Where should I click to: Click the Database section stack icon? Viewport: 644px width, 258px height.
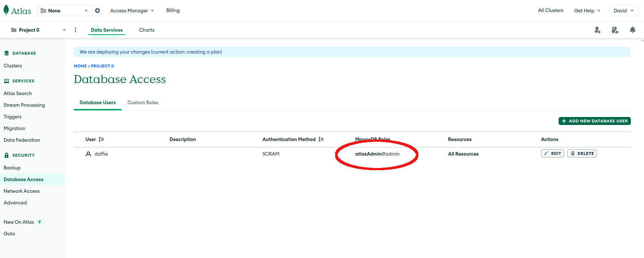coord(7,53)
